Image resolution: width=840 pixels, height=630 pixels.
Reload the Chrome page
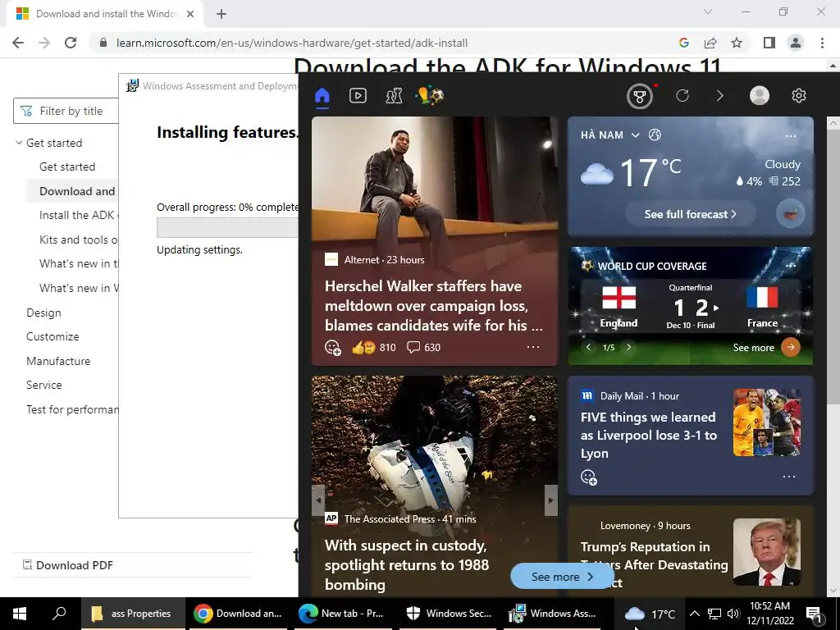[x=71, y=43]
